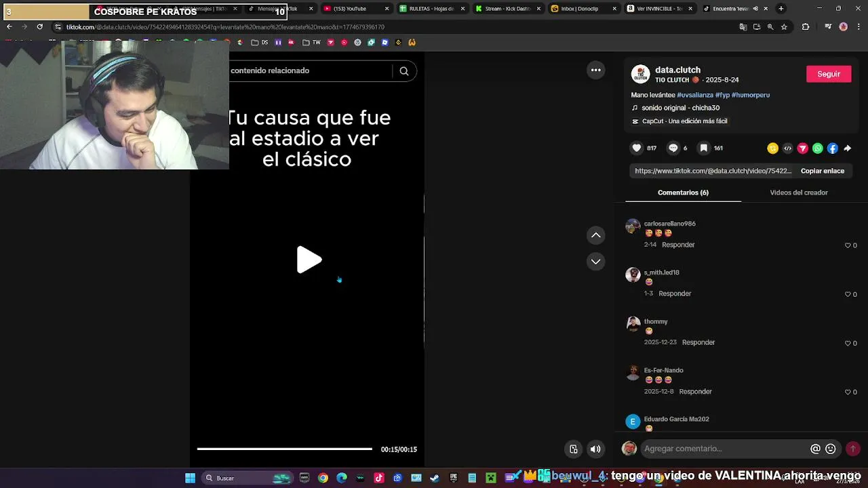The image size is (868, 488).
Task: Open Eduardo García Ma202's profile
Action: [x=676, y=419]
